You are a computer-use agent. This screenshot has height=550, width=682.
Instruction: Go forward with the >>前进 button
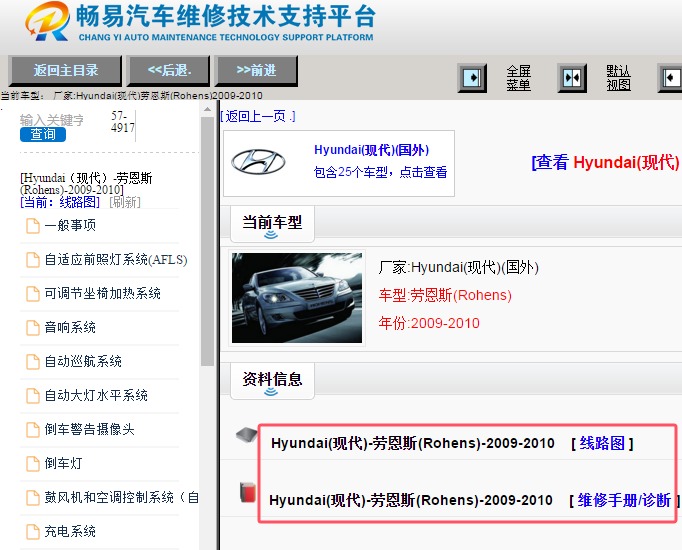257,70
